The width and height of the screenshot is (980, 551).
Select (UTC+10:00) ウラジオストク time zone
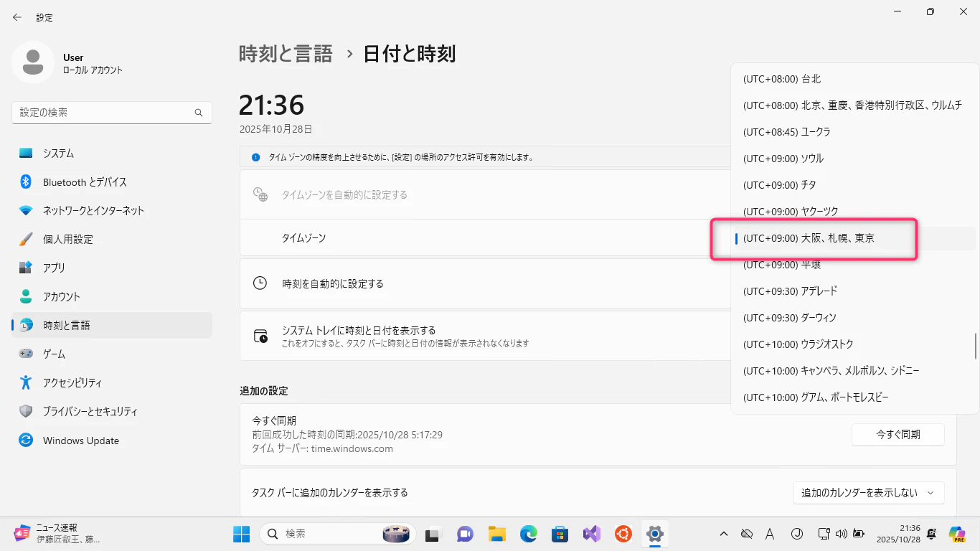(x=854, y=344)
